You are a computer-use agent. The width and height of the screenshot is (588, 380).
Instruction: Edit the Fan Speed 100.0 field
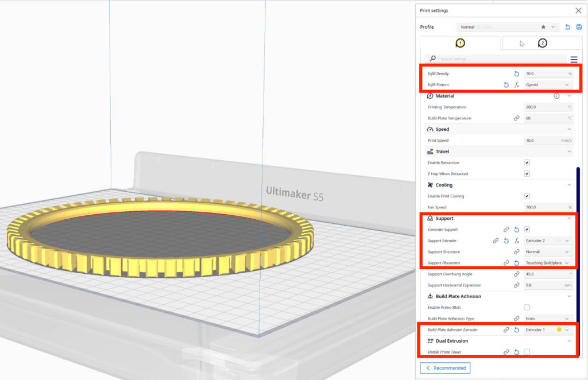(x=548, y=207)
